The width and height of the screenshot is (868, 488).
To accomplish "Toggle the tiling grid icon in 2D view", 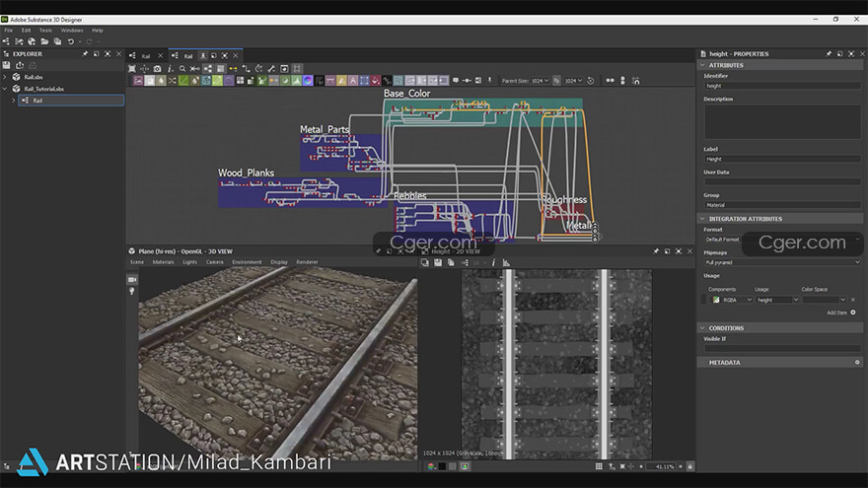I will (599, 465).
